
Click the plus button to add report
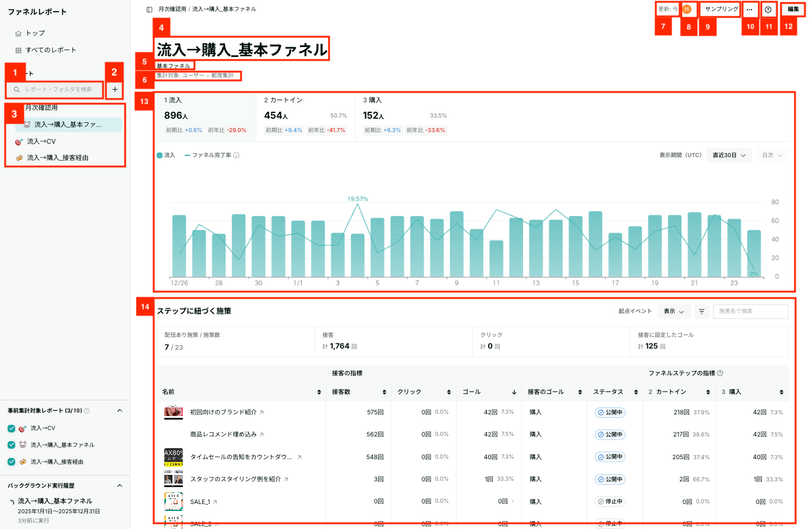115,90
